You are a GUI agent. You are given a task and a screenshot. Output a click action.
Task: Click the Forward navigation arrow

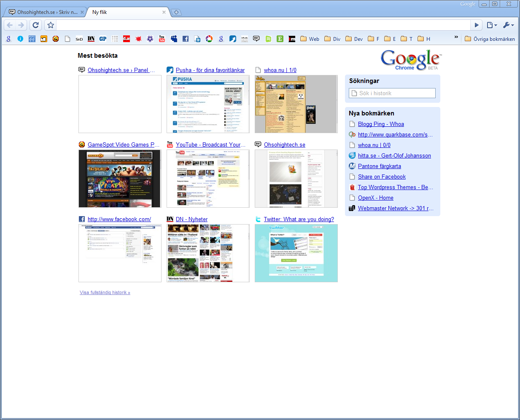[21, 25]
